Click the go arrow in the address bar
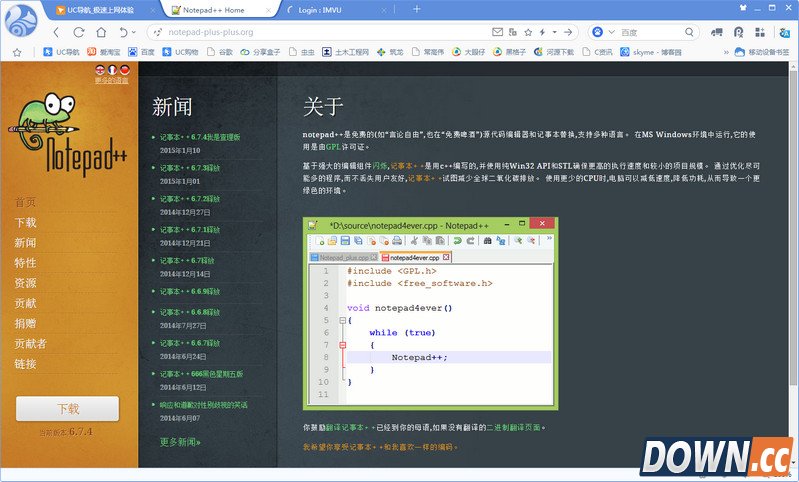This screenshot has height=482, width=799. coord(568,32)
